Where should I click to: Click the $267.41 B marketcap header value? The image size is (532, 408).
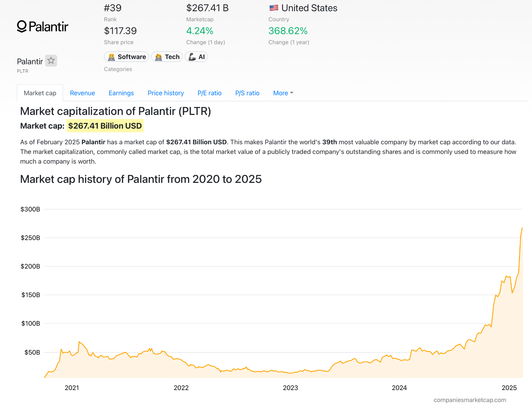coord(207,8)
